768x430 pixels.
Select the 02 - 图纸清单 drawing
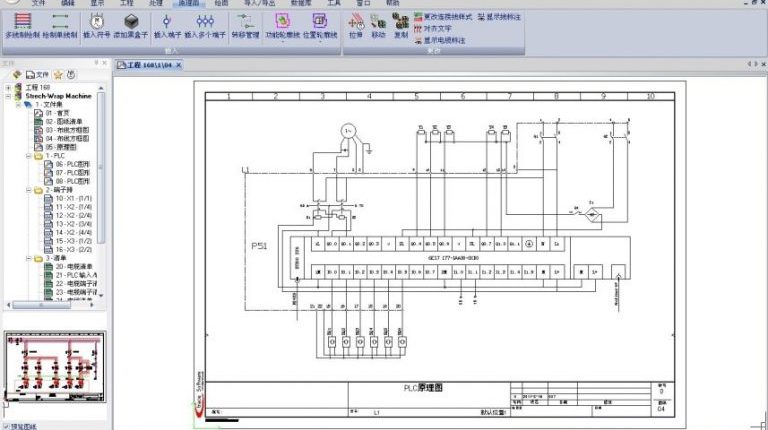[64, 121]
